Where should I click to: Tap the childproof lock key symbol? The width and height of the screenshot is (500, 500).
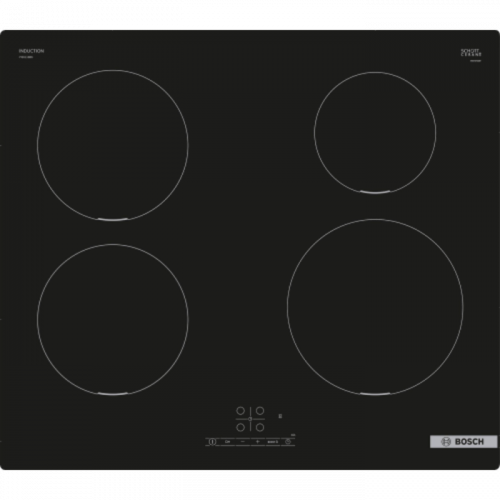point(228,442)
